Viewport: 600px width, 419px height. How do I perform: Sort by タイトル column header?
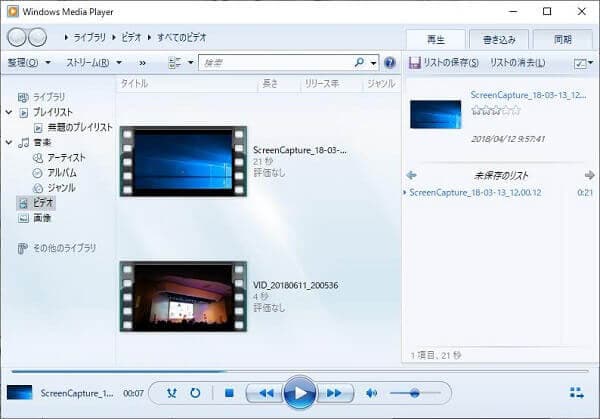[x=135, y=83]
